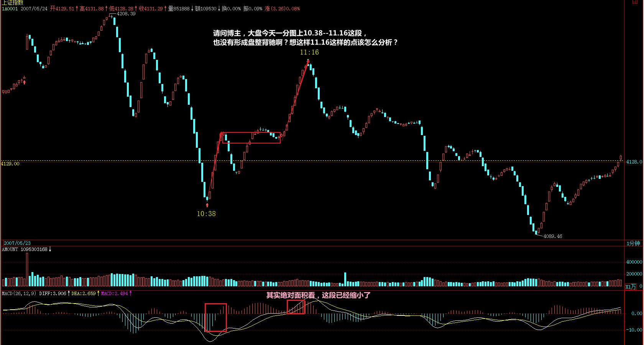Click the change value 涨(3.26)0.08%
644x345 pixels.
[282, 8]
